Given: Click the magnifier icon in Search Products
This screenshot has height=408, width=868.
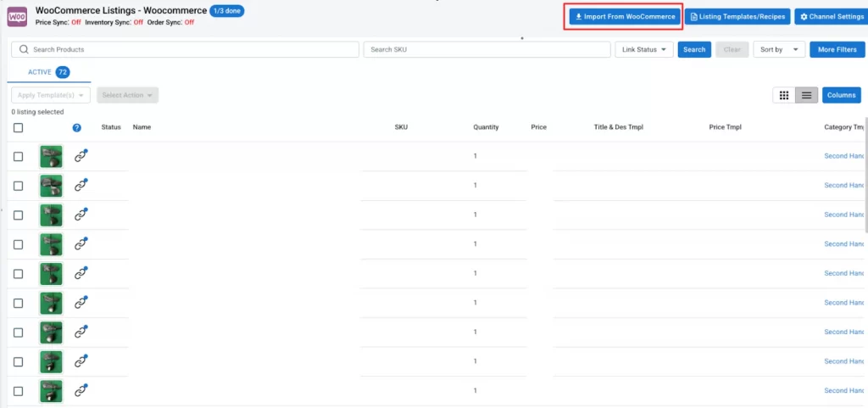Looking at the screenshot, I should pos(24,49).
